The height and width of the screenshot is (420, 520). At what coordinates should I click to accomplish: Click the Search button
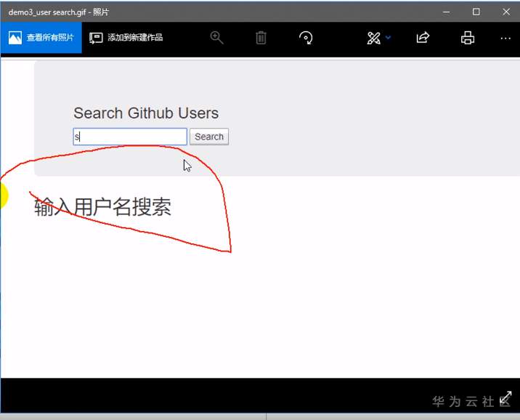(x=209, y=137)
